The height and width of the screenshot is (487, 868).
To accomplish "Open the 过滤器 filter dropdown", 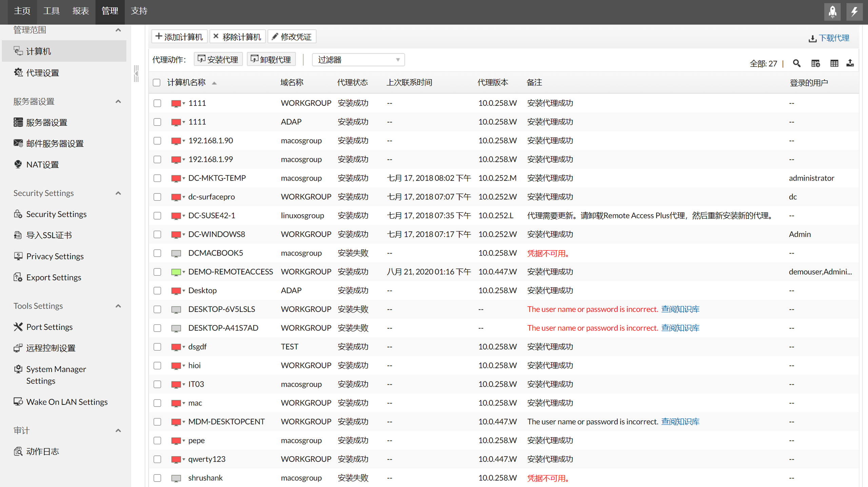I will click(x=358, y=60).
